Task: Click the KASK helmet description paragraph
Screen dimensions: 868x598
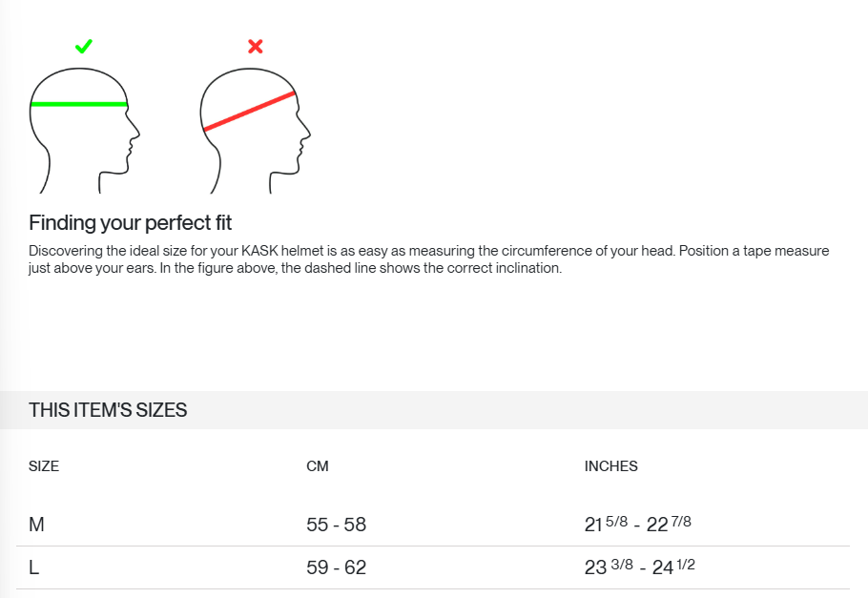Action: pos(429,259)
